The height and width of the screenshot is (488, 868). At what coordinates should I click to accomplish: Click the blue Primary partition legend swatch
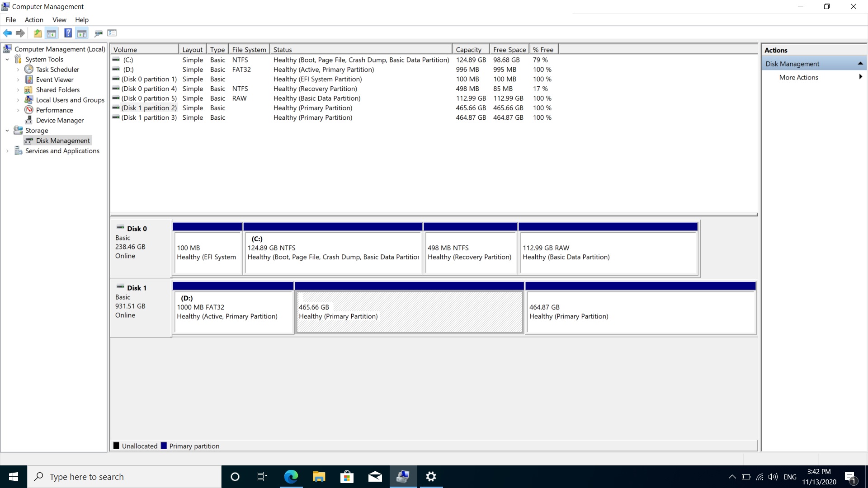(164, 446)
